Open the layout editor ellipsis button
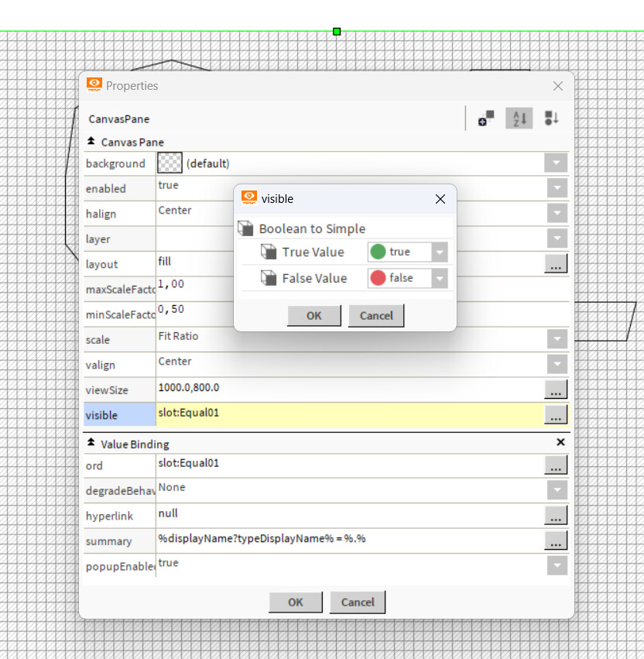Image resolution: width=644 pixels, height=659 pixels. coord(556,263)
